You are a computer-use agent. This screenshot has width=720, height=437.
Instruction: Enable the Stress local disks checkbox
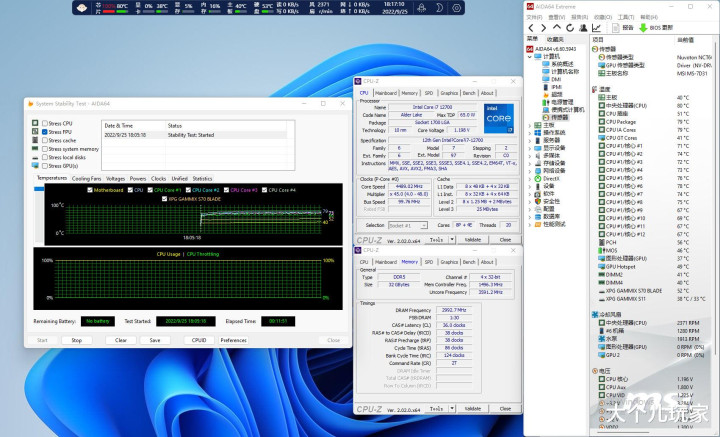(45, 157)
